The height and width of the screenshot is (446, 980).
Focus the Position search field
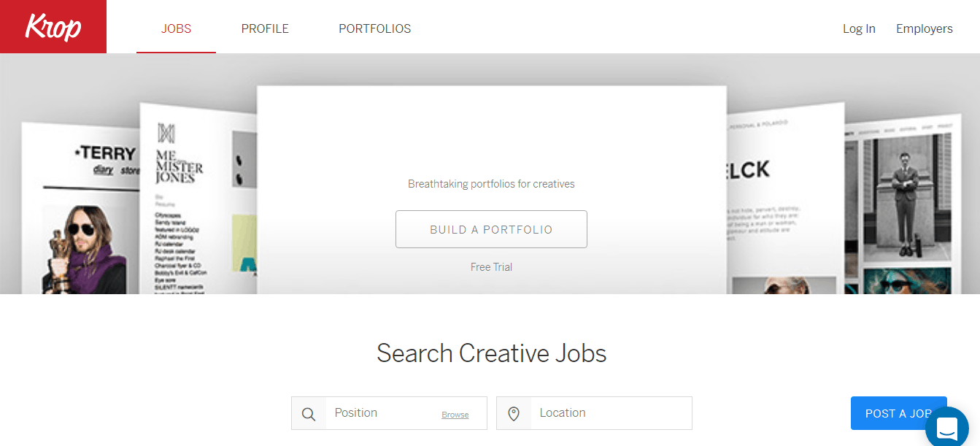click(x=383, y=413)
